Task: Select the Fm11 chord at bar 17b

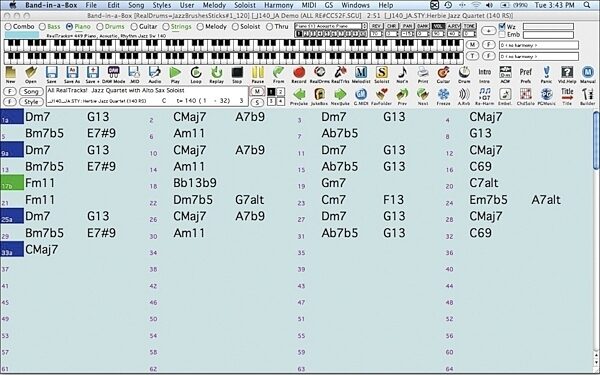Action: tap(40, 183)
